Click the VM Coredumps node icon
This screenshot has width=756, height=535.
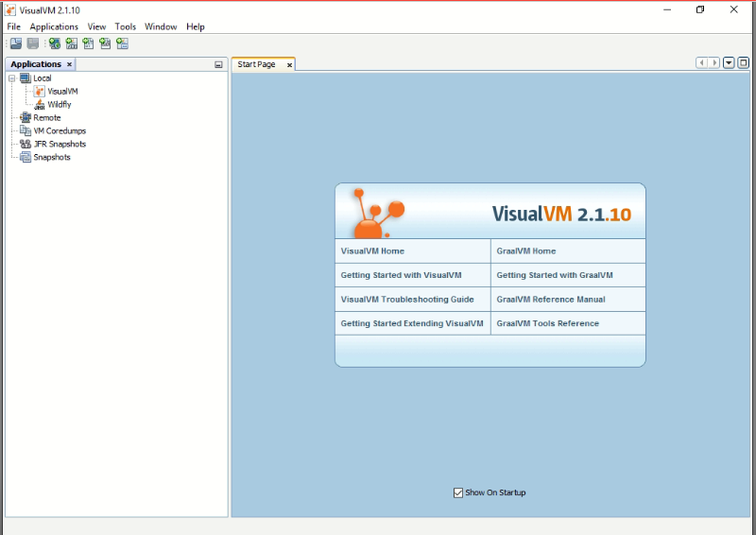[26, 130]
